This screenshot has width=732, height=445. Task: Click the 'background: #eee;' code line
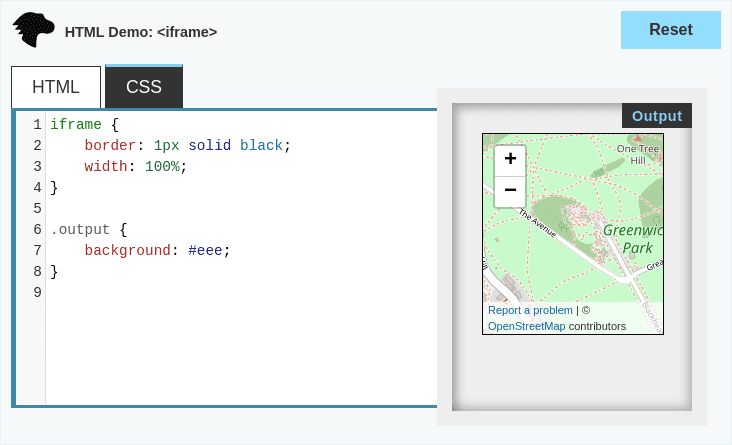click(x=157, y=251)
